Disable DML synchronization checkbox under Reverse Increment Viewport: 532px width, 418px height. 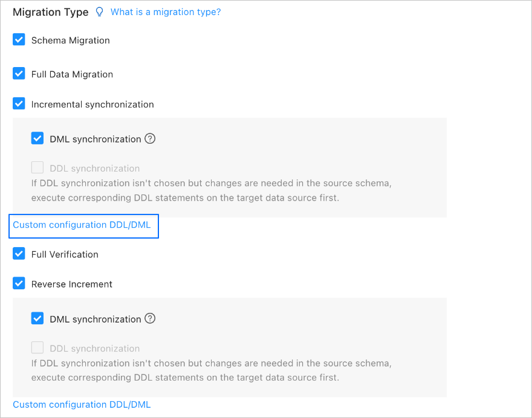point(37,318)
